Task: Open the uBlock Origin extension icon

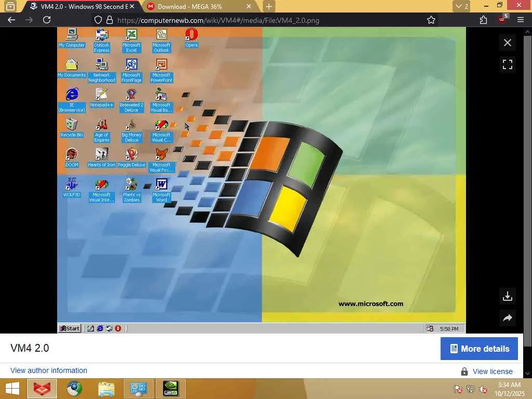Action: coord(502,19)
